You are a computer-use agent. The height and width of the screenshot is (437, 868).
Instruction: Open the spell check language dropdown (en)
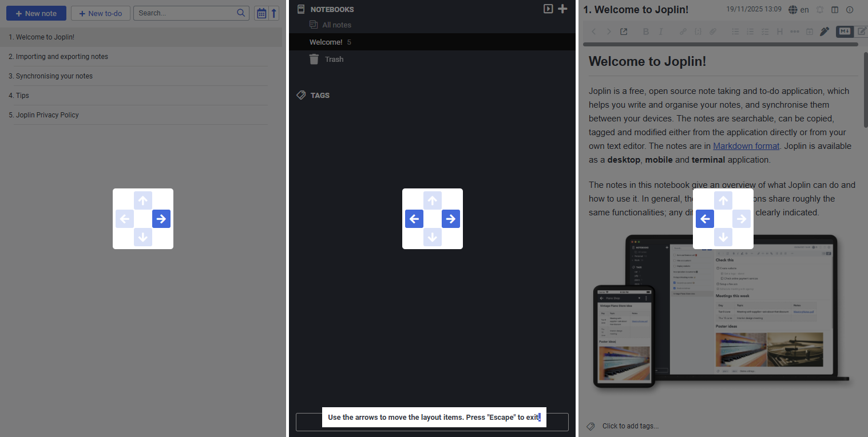[799, 10]
